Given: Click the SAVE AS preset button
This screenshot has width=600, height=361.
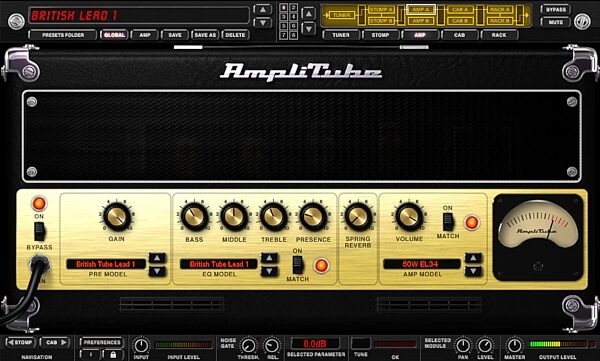Looking at the screenshot, I should pos(205,35).
